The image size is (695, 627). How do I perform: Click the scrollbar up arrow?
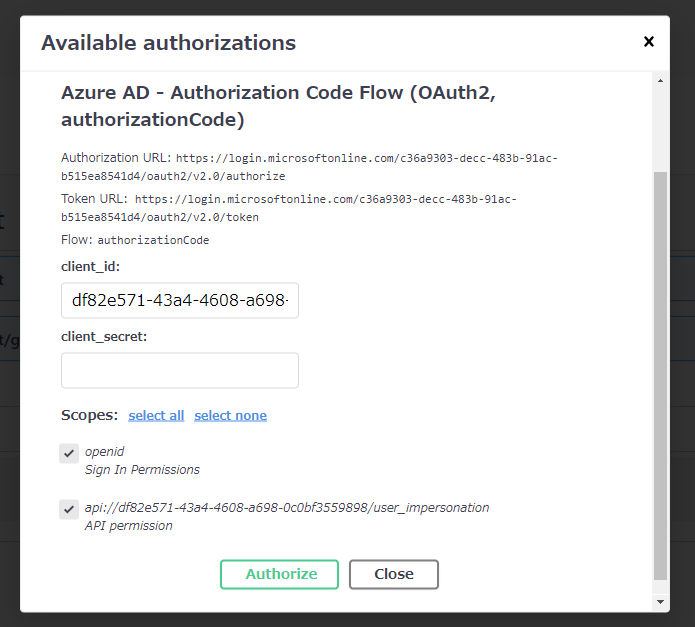(x=660, y=81)
